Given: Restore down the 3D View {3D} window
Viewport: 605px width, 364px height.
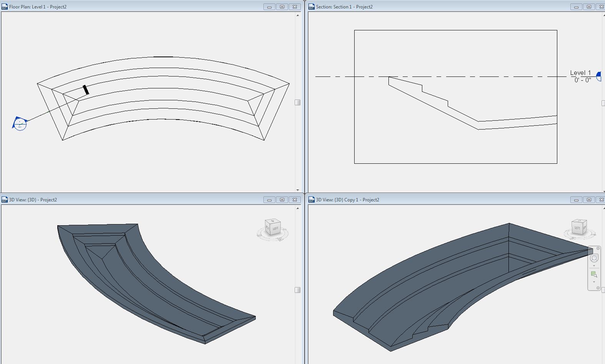Looking at the screenshot, I should pos(282,200).
